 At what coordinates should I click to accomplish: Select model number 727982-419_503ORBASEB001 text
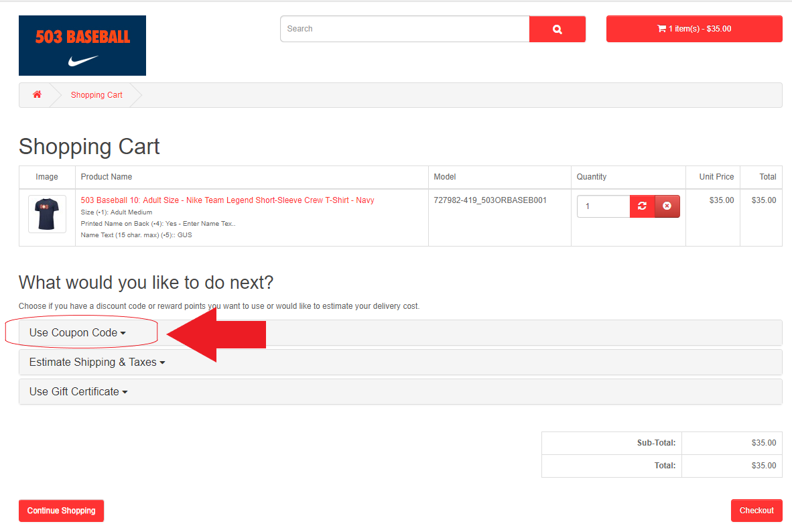click(x=490, y=200)
